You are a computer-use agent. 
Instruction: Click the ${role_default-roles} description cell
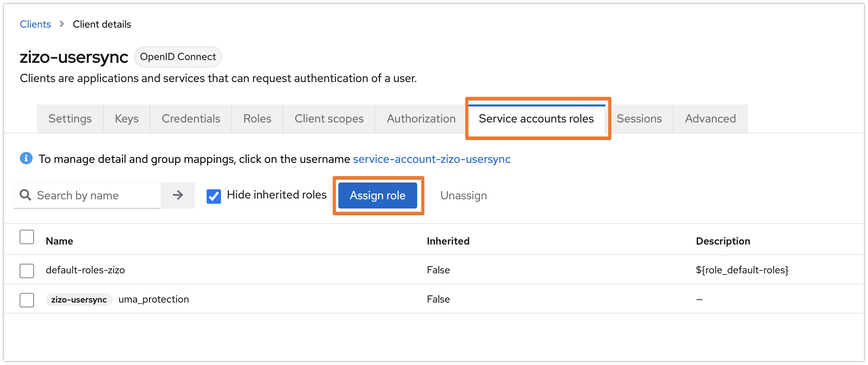pos(742,270)
